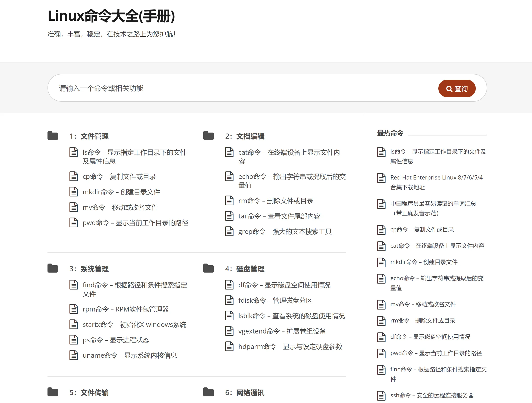Click the Linux命令大全(手册) site title
This screenshot has height=403, width=532.
[111, 16]
